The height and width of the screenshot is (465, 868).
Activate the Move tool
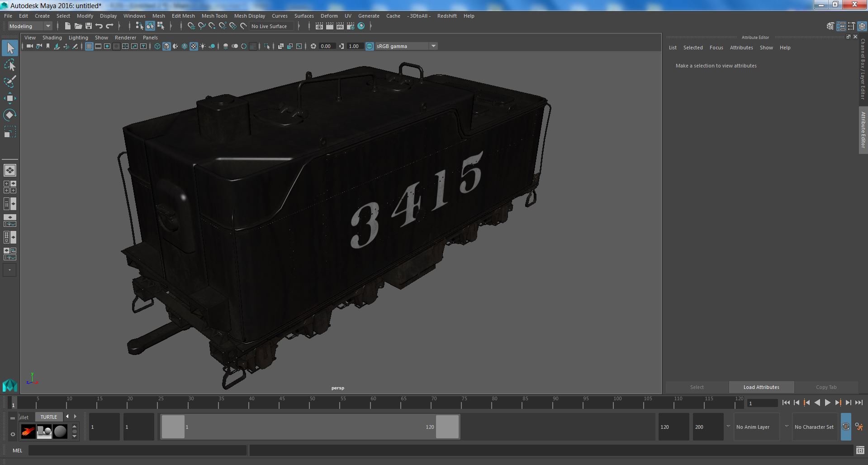pos(10,98)
